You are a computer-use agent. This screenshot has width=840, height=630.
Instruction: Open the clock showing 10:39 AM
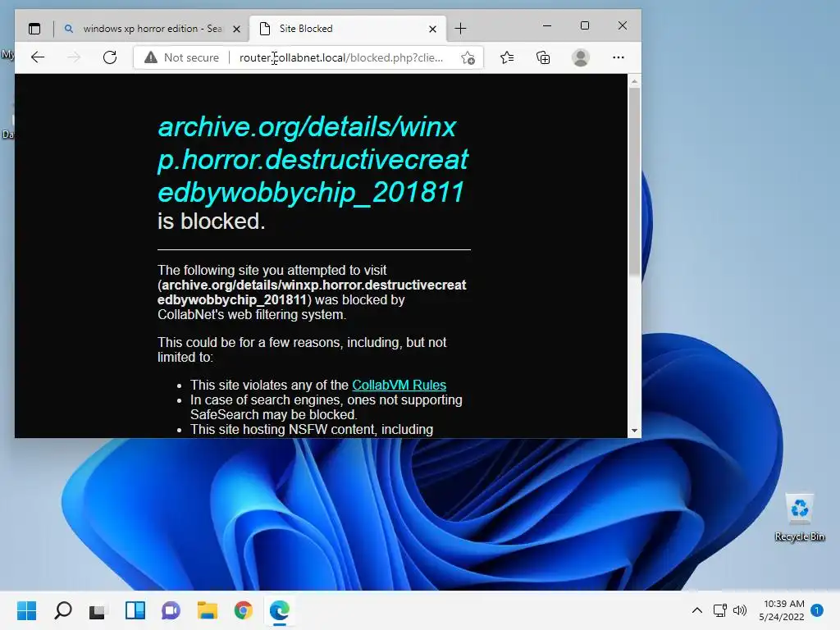782,610
